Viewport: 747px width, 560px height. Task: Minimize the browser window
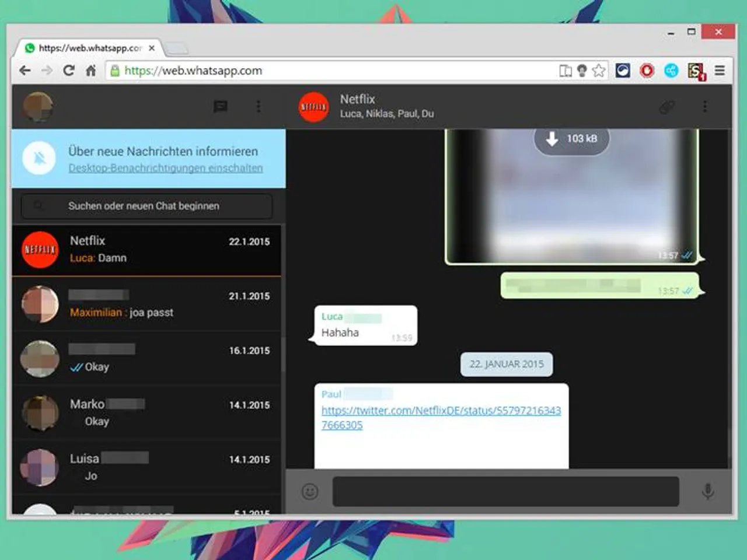click(x=671, y=33)
